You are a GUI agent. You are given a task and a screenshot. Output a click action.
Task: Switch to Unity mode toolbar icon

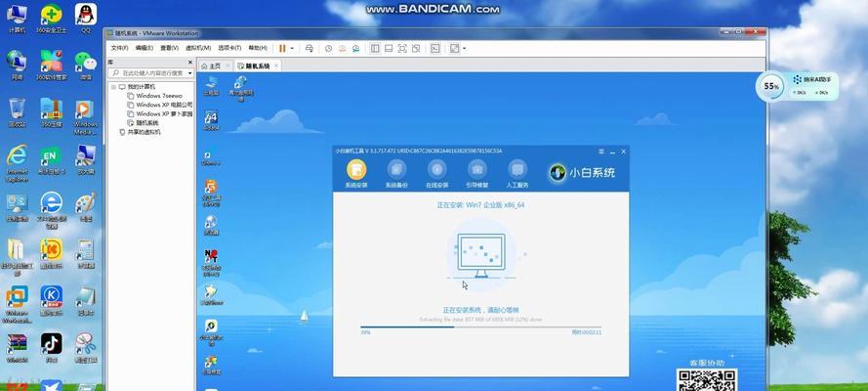point(416,49)
